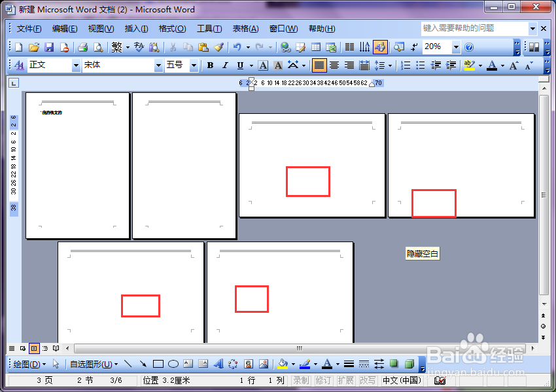Toggle Bold formatting

[x=210, y=65]
